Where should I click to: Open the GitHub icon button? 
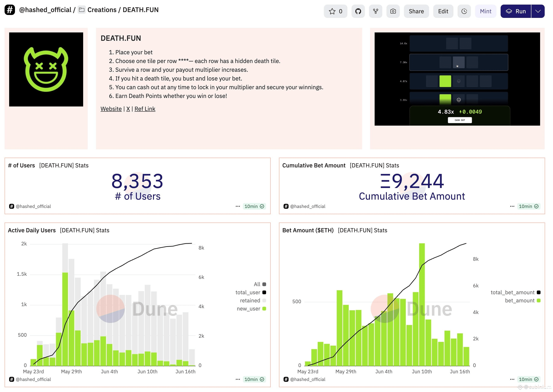358,11
